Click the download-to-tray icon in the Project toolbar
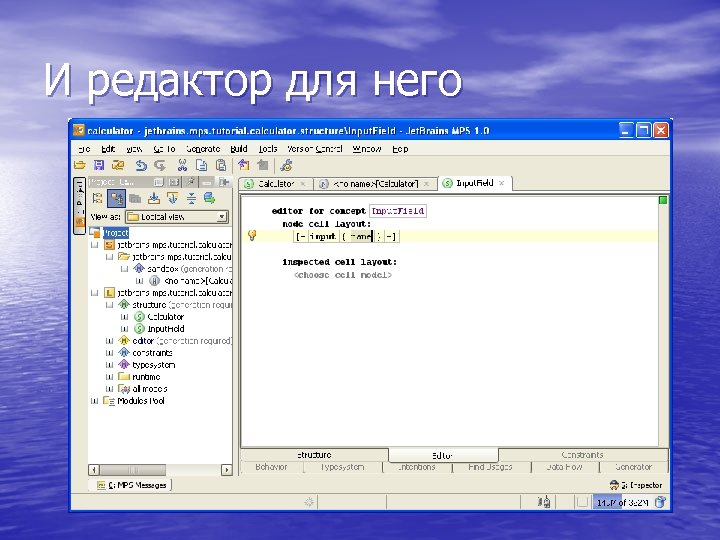The image size is (720, 540). click(x=154, y=198)
